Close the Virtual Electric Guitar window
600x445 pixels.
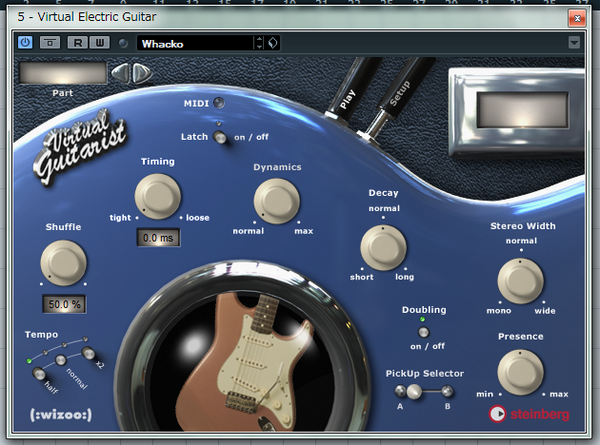click(577, 18)
